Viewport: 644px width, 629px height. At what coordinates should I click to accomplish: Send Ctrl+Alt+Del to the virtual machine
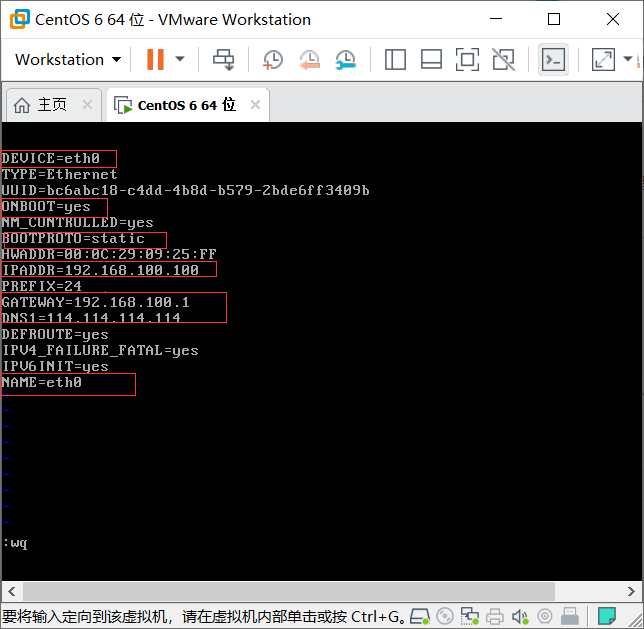224,60
